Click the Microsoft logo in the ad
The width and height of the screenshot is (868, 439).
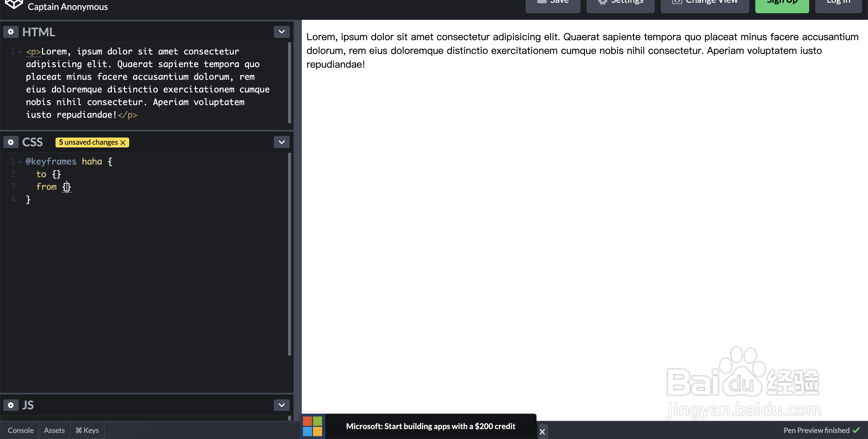click(x=312, y=426)
